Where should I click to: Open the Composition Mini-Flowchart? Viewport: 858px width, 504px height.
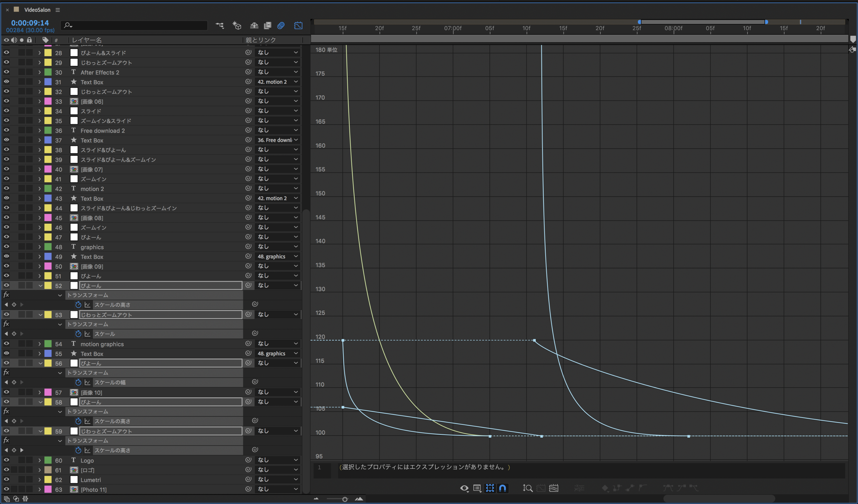pyautogui.click(x=220, y=25)
